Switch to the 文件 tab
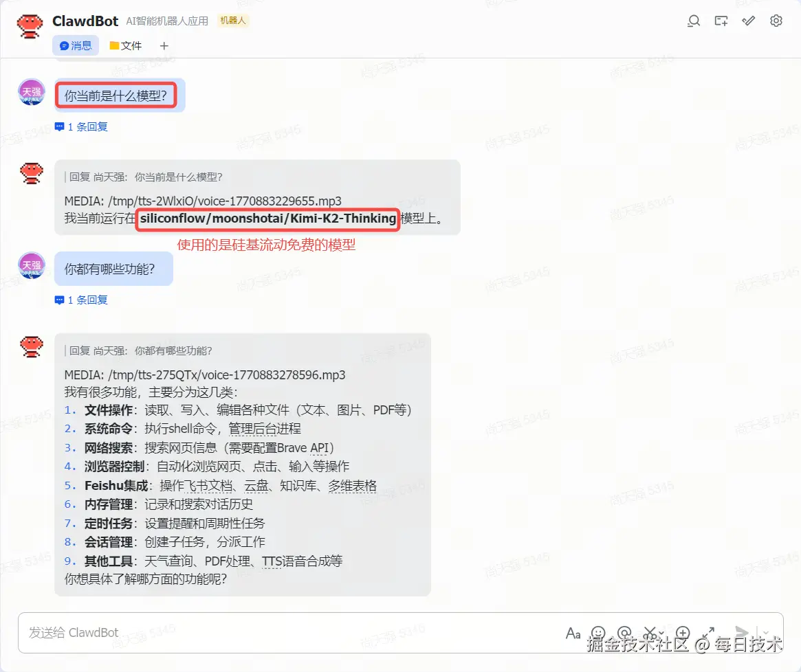The height and width of the screenshot is (672, 801). [126, 46]
